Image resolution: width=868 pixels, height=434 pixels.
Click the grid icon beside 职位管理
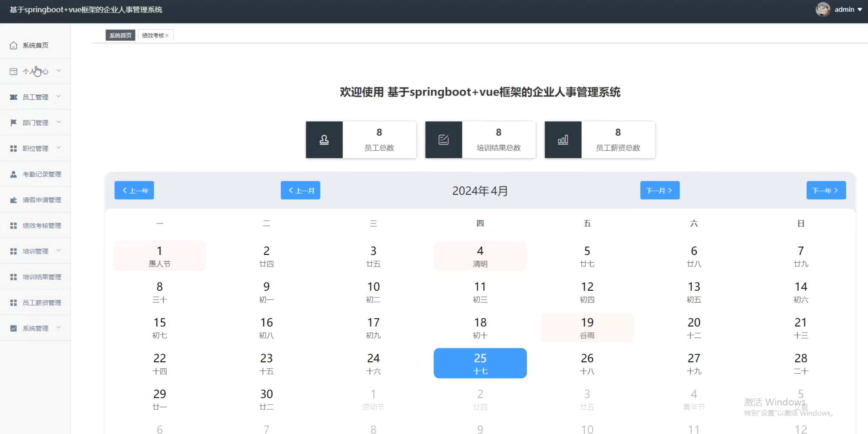[x=13, y=149]
